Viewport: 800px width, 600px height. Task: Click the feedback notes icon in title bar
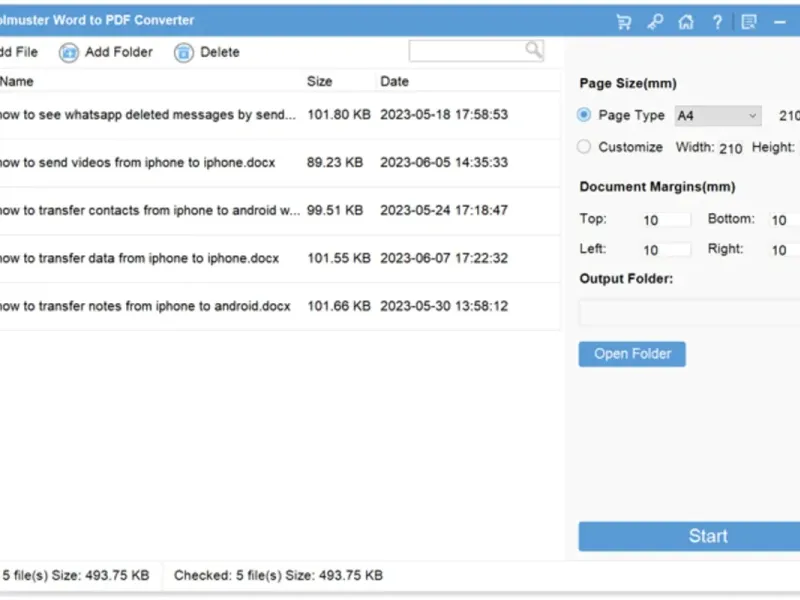749,22
